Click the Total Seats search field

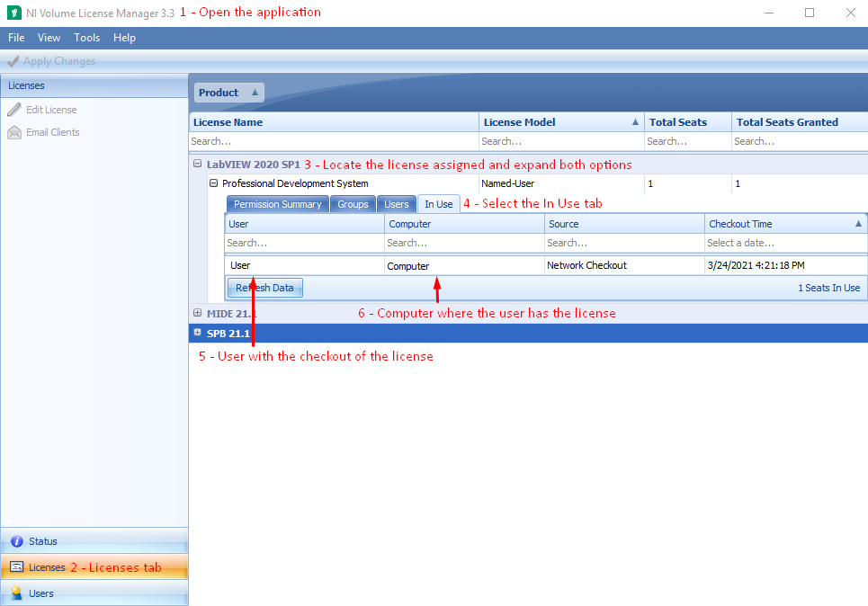(x=687, y=141)
